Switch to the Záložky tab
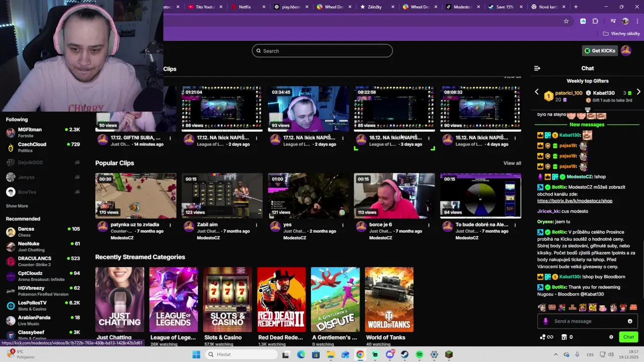Screen dimensions: 644x362 pos(375,7)
